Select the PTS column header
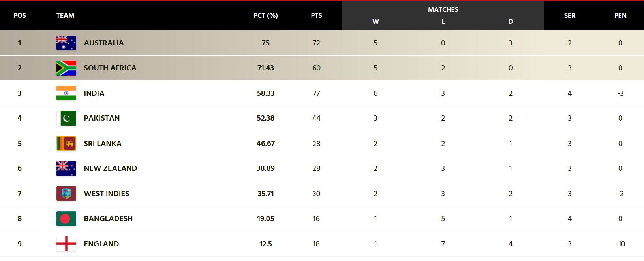644x261 pixels. point(316,15)
